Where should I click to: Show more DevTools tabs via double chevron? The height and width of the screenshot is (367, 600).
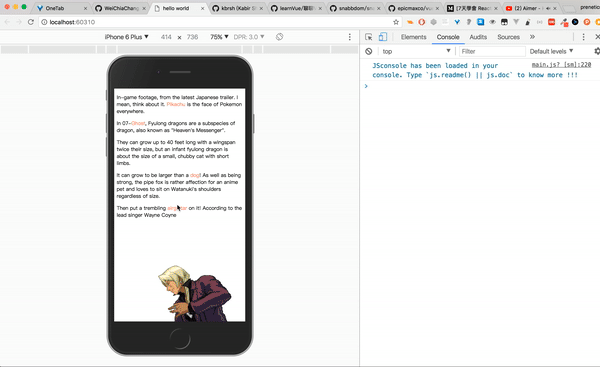(x=532, y=37)
